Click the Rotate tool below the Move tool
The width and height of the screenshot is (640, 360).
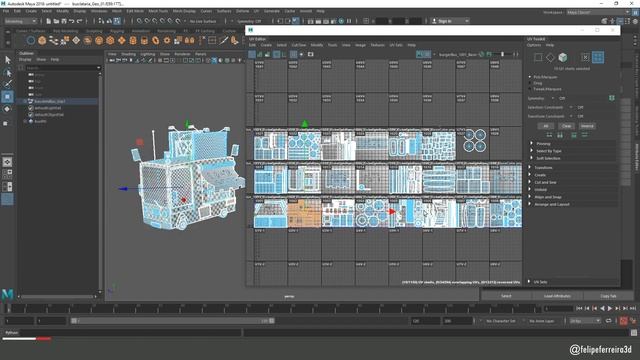(x=7, y=109)
